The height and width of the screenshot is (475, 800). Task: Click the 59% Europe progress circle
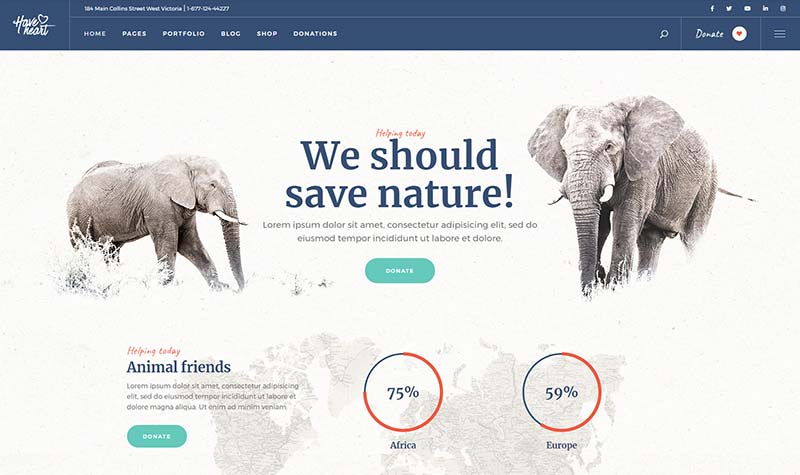pos(561,392)
